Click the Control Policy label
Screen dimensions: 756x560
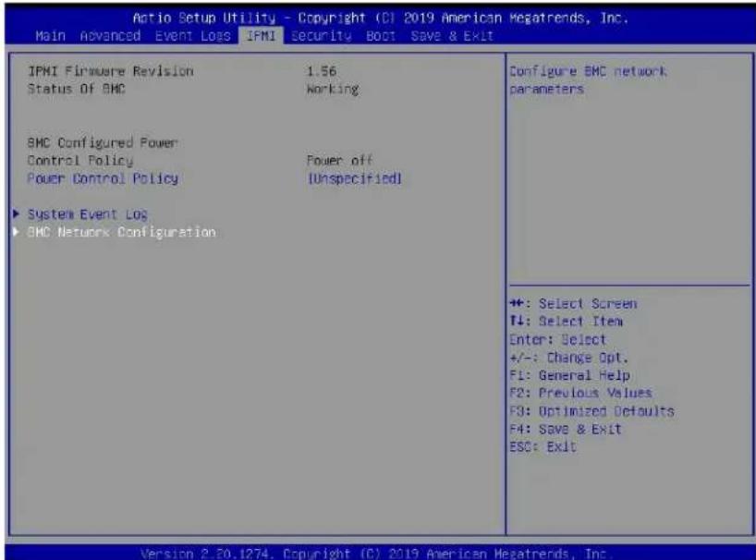80,161
